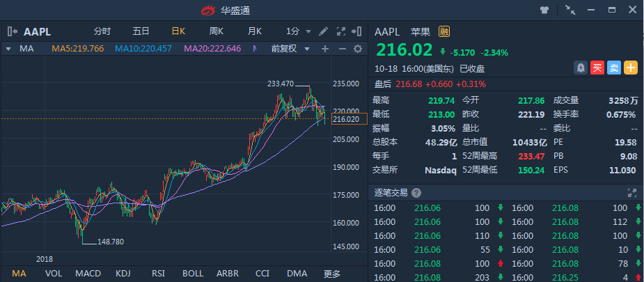
Task: Click the 最高 219.74 value
Action: [441, 100]
